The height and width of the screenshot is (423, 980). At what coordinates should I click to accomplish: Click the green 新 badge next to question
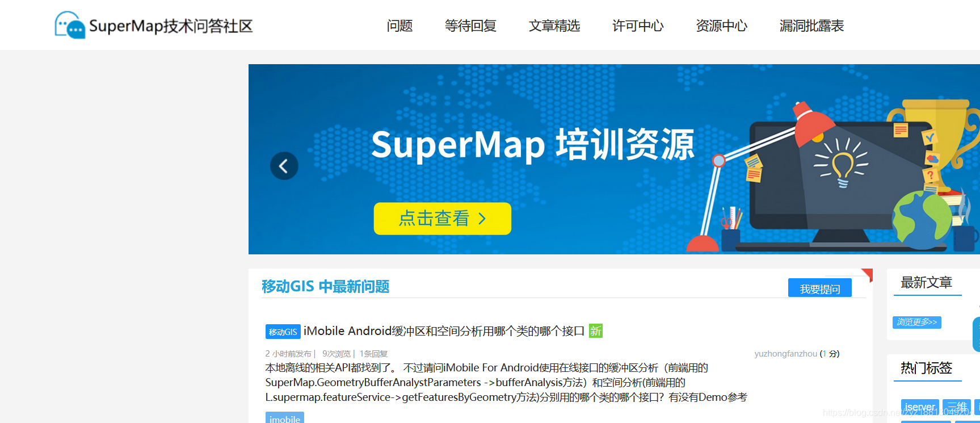coord(595,330)
